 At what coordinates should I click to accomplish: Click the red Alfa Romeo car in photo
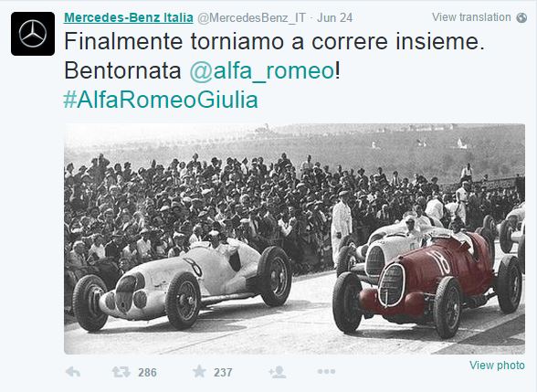click(x=428, y=284)
